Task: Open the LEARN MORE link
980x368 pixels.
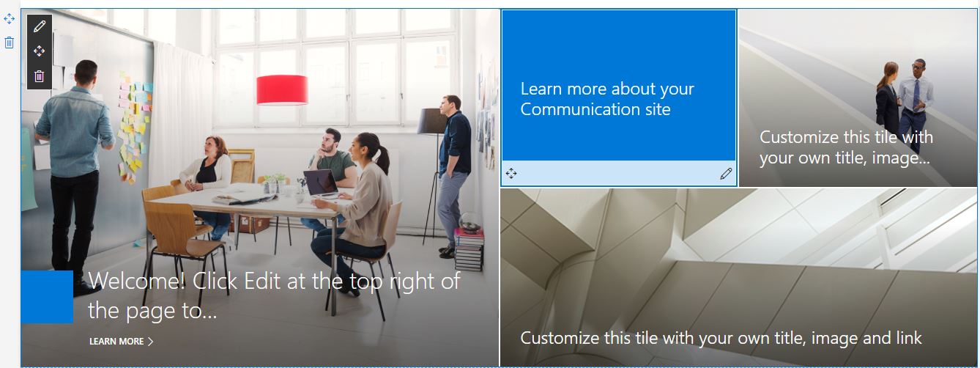Action: click(x=116, y=342)
